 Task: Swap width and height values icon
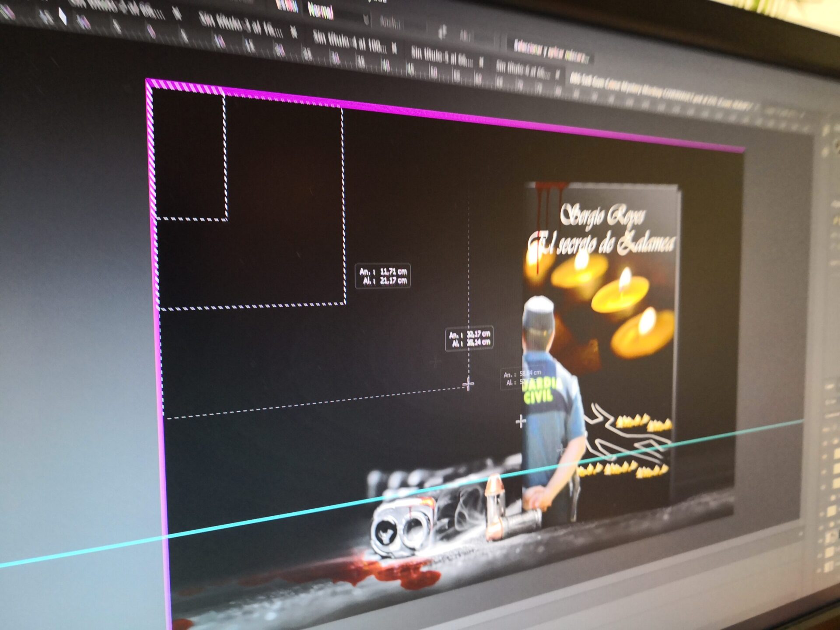click(443, 31)
